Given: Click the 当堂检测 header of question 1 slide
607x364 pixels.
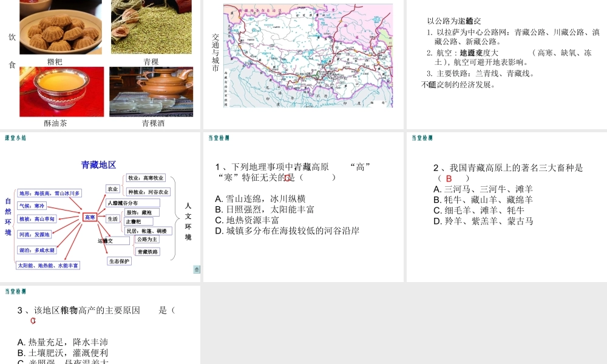Looking at the screenshot, I should click(219, 138).
